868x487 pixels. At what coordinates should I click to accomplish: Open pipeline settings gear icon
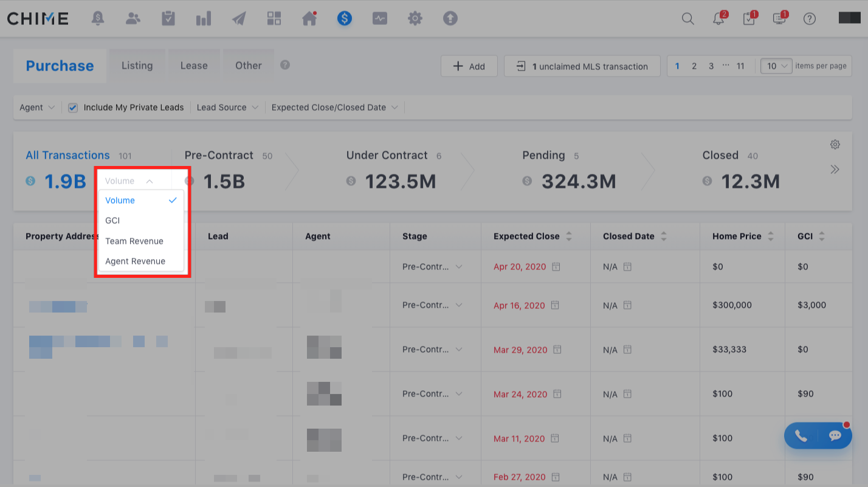pyautogui.click(x=835, y=145)
